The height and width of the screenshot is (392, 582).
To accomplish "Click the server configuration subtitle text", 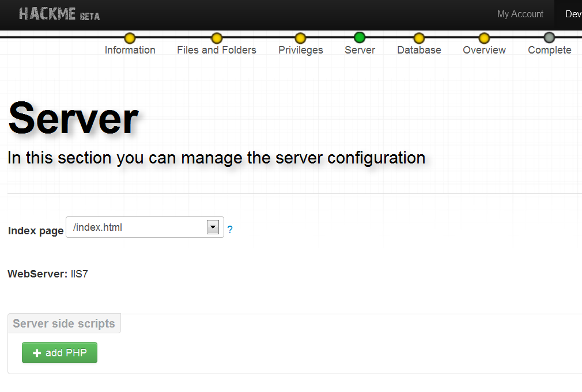I will click(217, 158).
